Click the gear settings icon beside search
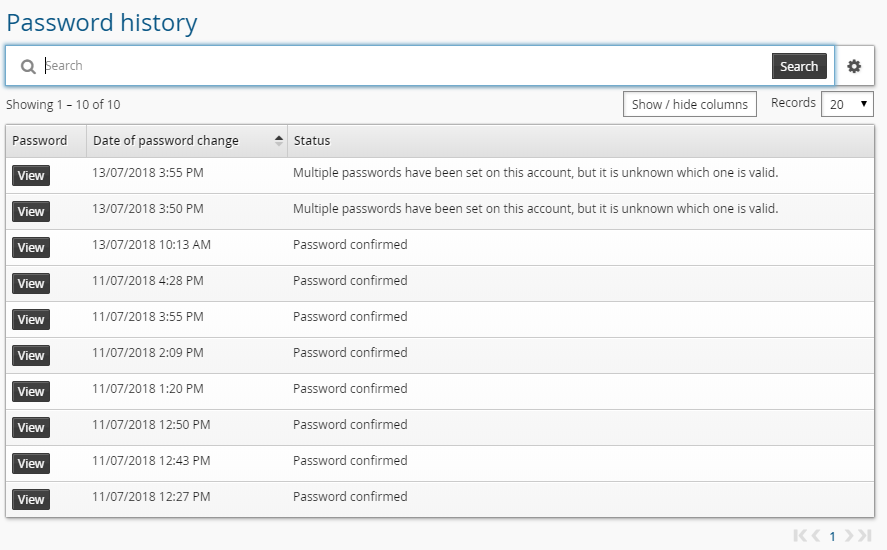 point(854,66)
